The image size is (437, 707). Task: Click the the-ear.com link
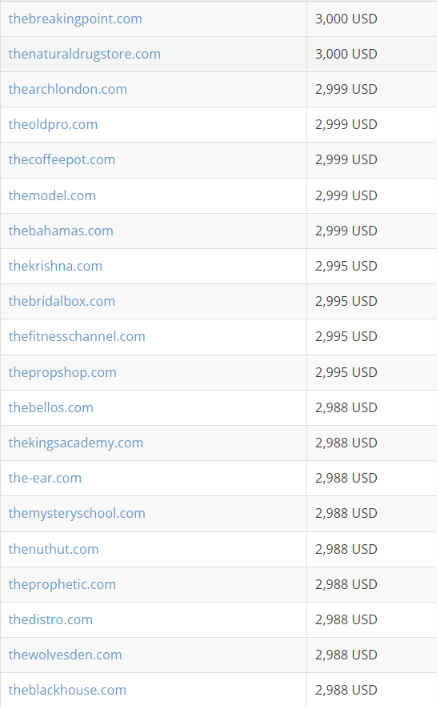click(45, 478)
